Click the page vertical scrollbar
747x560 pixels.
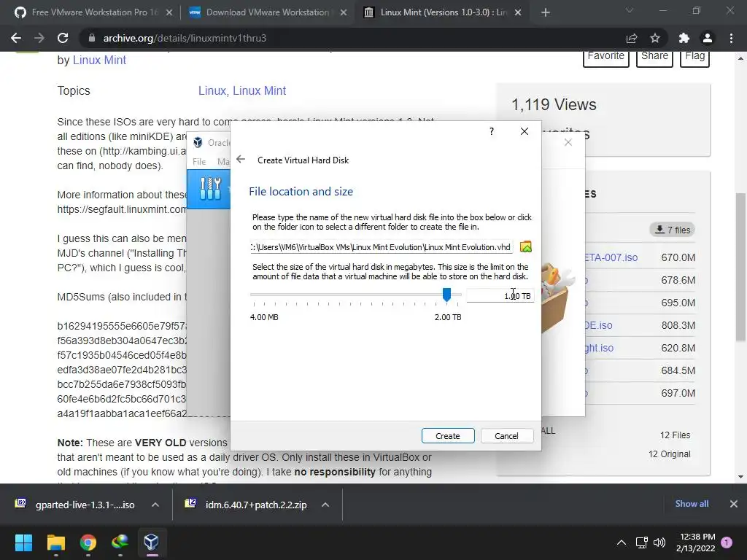tap(740, 267)
